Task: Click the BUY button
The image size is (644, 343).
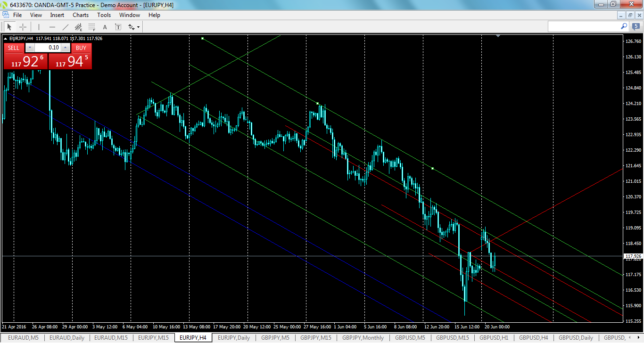Action: point(81,48)
